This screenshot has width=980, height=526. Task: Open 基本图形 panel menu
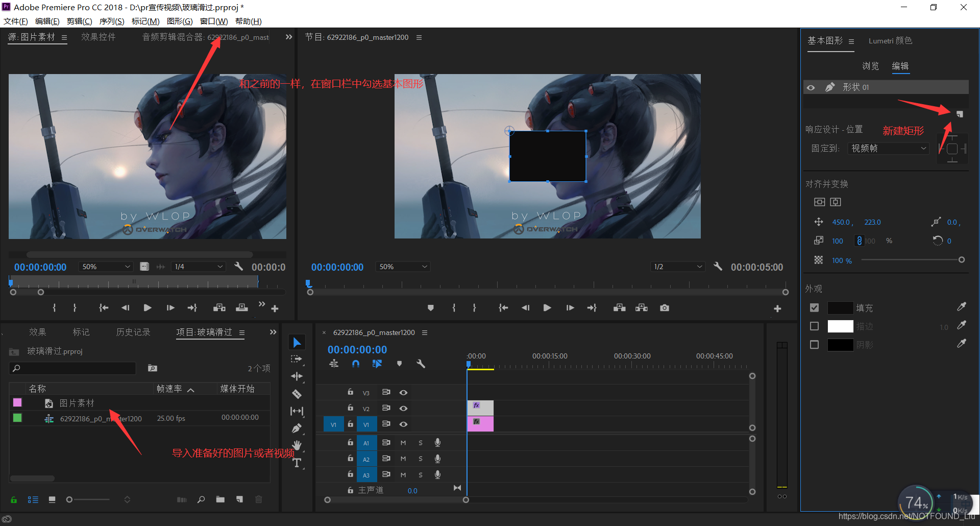(851, 41)
